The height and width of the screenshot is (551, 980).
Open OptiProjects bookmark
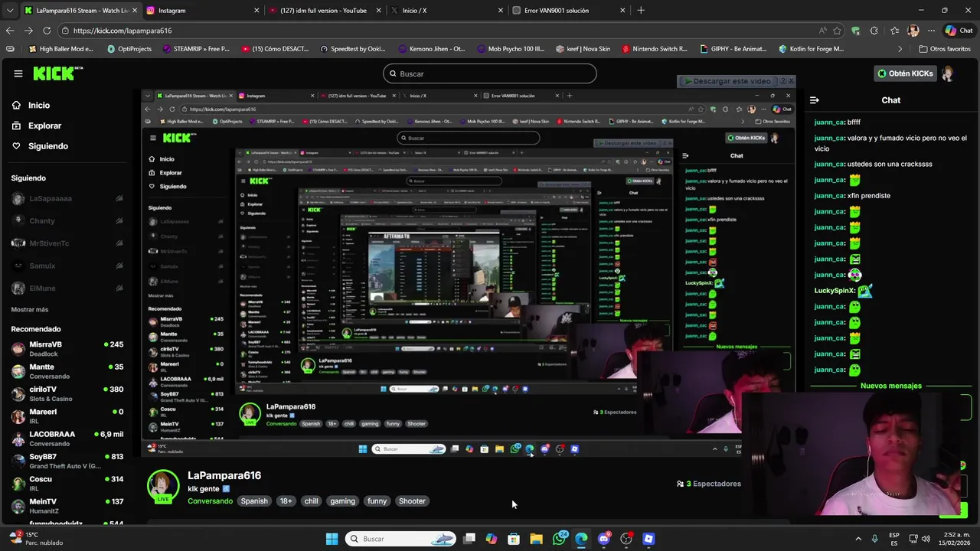[129, 49]
